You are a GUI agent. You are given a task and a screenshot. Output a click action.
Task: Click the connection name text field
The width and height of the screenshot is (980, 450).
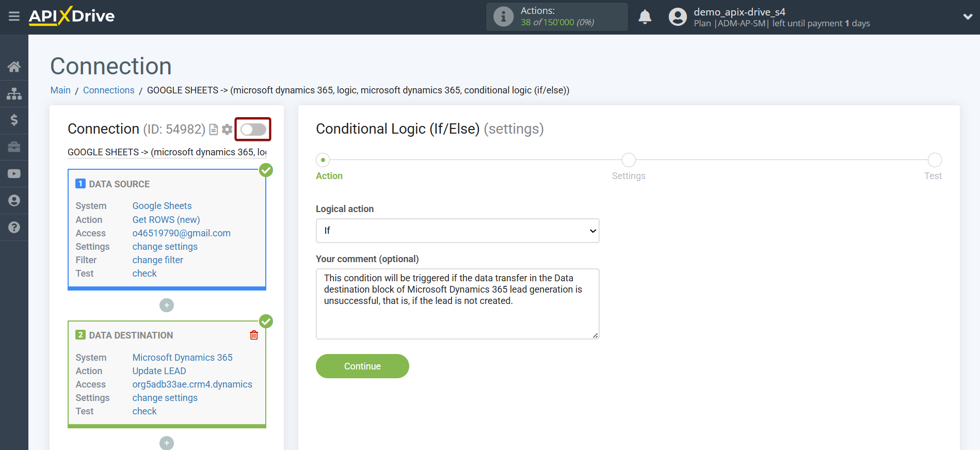(167, 152)
